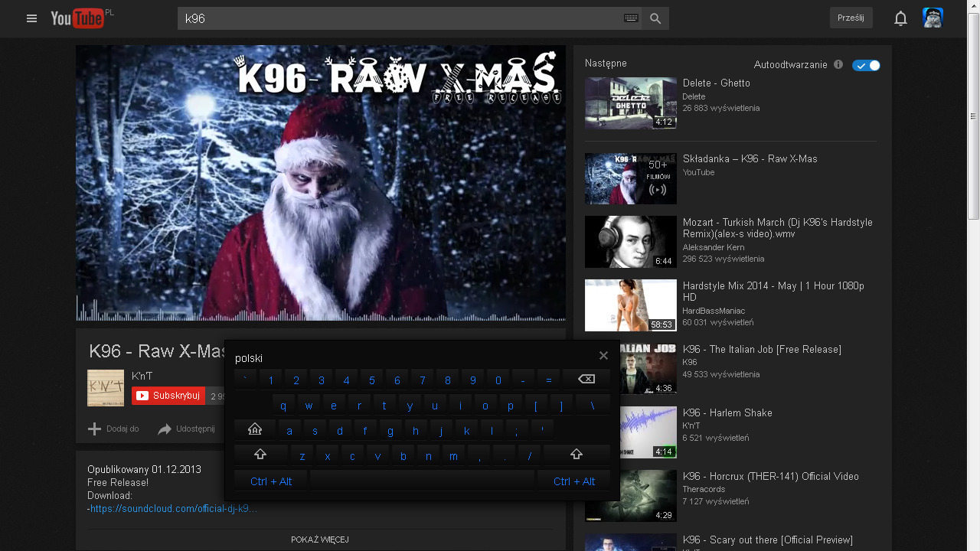
Task: Tap the 'a' key on virtual keyboard
Action: tap(289, 430)
